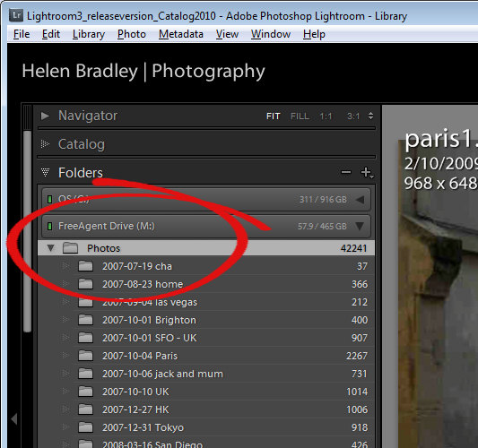
Task: Click the folder icon beside 2007-10-01 SFO - UK
Action: (85, 338)
